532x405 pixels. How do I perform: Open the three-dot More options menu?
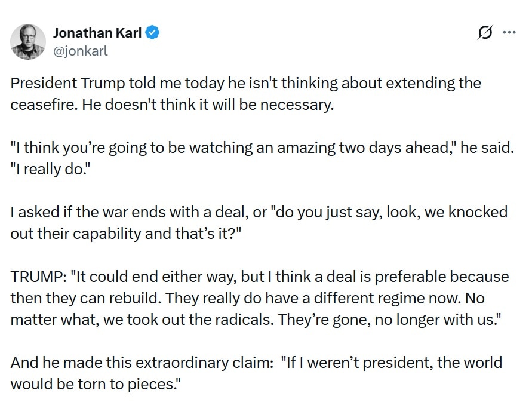[x=509, y=33]
